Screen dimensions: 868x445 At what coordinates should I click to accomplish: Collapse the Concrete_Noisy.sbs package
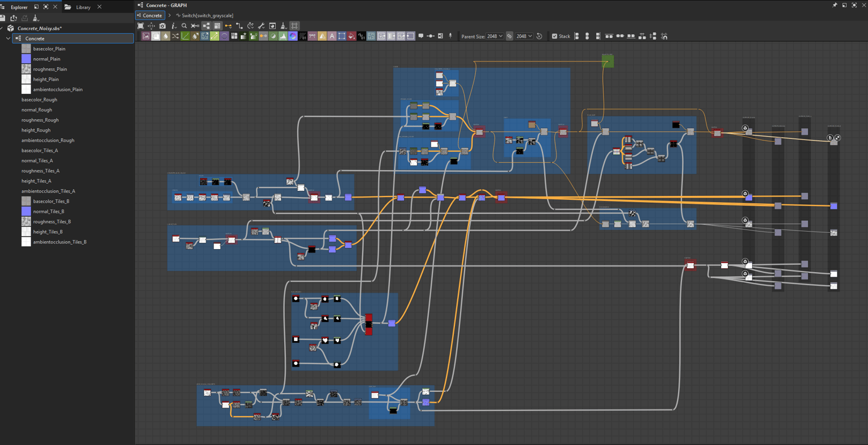[x=2, y=28]
